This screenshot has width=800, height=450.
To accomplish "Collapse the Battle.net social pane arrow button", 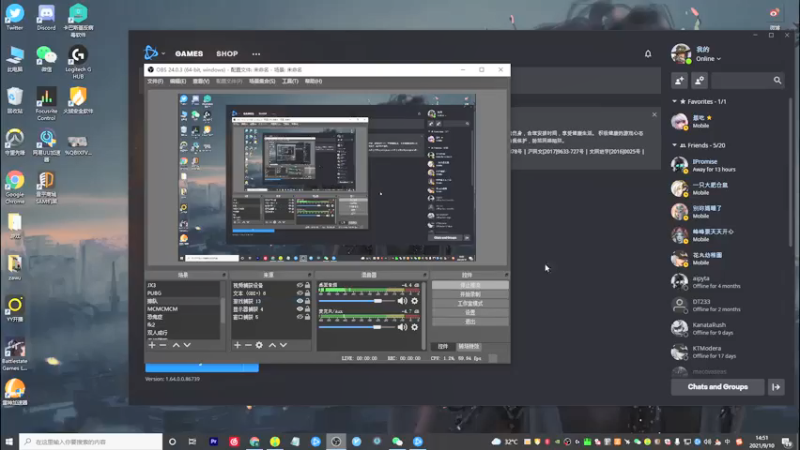I will (776, 387).
